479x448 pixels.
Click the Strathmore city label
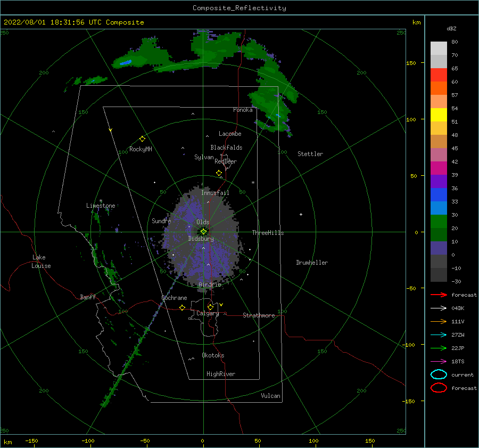point(259,315)
